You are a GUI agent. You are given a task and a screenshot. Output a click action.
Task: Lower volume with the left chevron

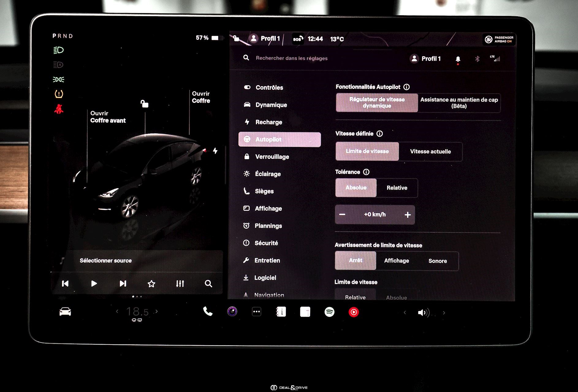405,312
